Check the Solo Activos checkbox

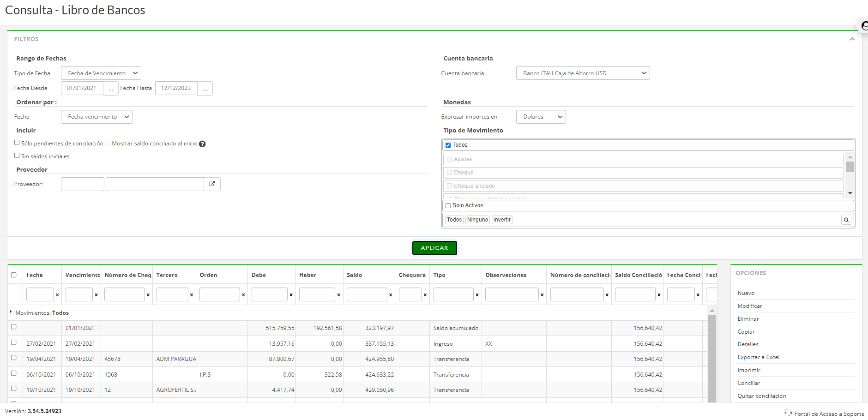click(x=448, y=206)
